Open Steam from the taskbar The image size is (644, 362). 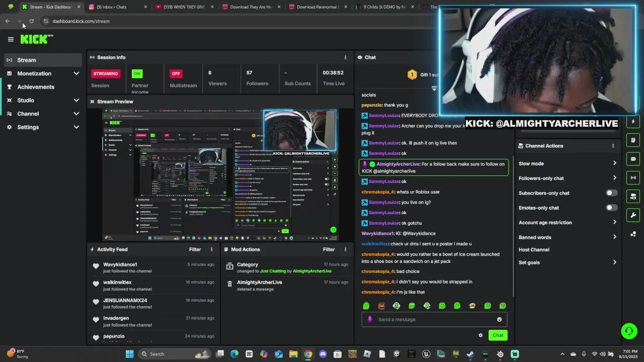click(x=470, y=354)
